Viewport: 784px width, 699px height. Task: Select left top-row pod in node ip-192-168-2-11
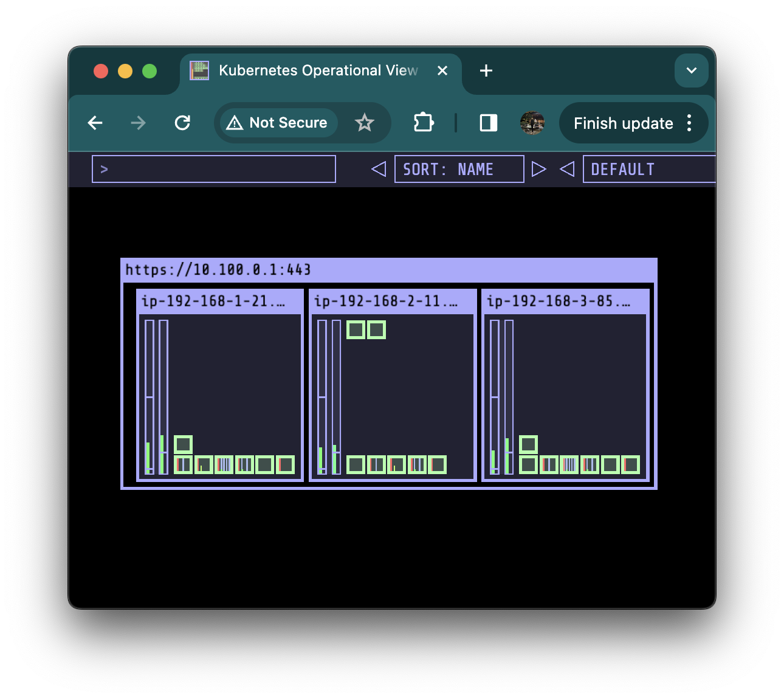pos(356,330)
